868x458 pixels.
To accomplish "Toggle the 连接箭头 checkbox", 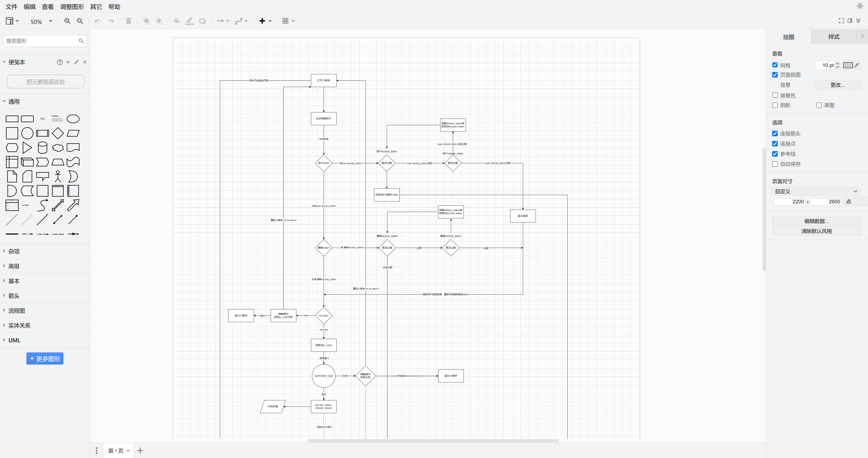I will pos(775,133).
